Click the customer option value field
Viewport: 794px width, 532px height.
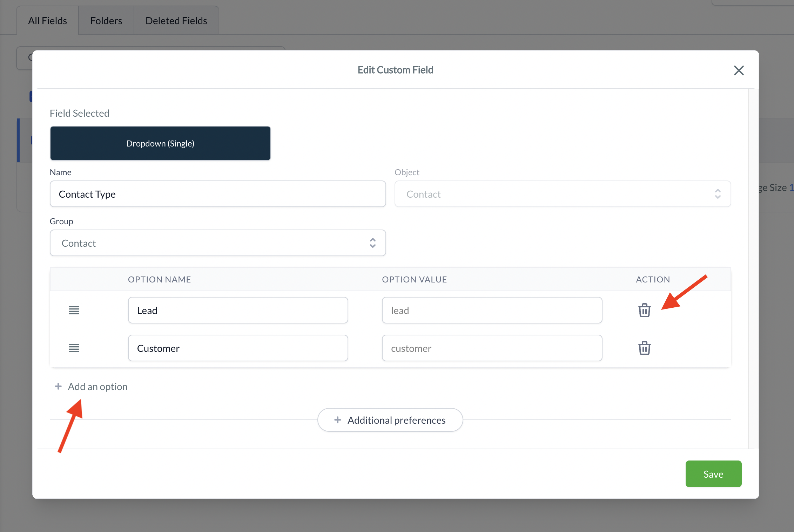(x=492, y=348)
